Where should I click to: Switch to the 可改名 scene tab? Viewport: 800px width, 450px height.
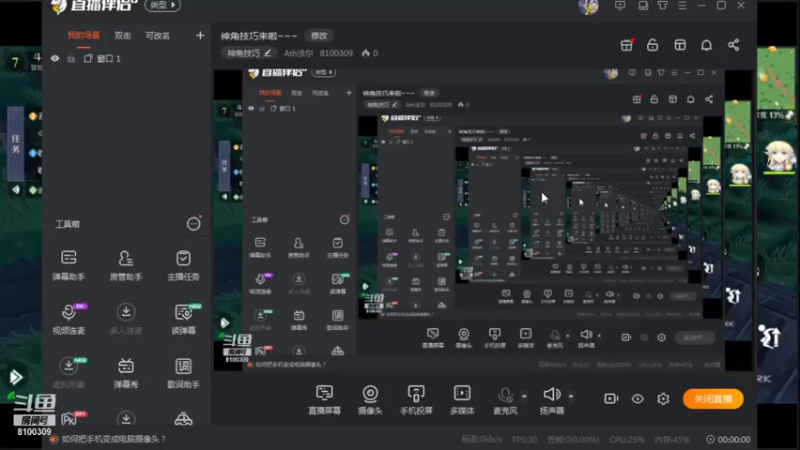pos(158,35)
